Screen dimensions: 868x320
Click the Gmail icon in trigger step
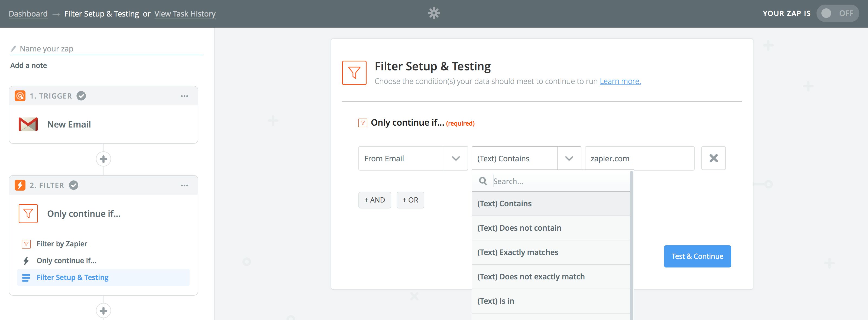tap(28, 124)
